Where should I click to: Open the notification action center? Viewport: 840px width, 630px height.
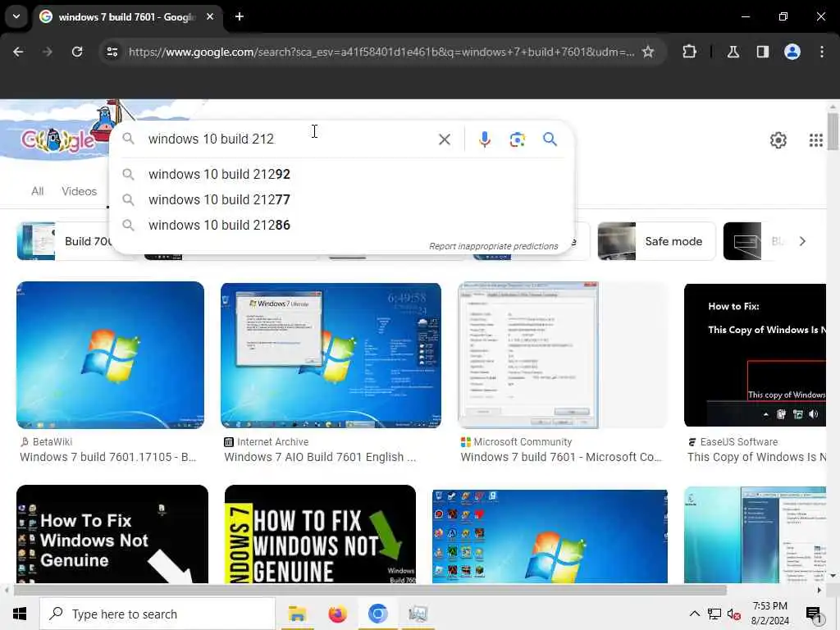click(813, 614)
